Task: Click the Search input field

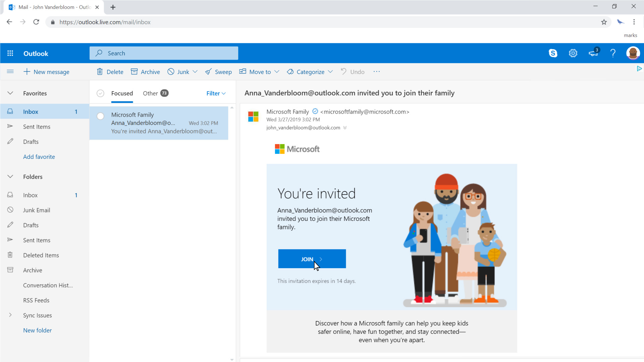Action: (164, 53)
